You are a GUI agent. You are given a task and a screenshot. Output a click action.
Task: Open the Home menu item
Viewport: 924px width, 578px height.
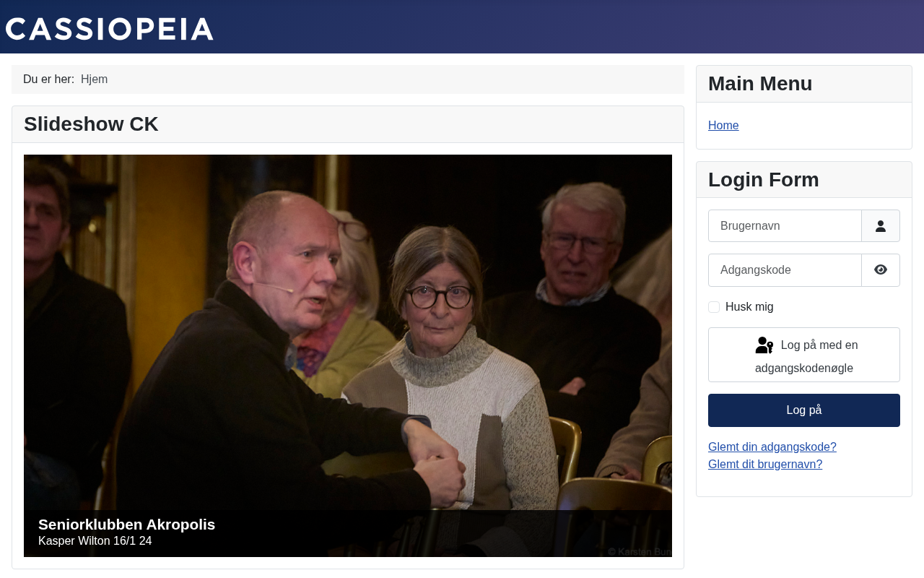point(723,126)
